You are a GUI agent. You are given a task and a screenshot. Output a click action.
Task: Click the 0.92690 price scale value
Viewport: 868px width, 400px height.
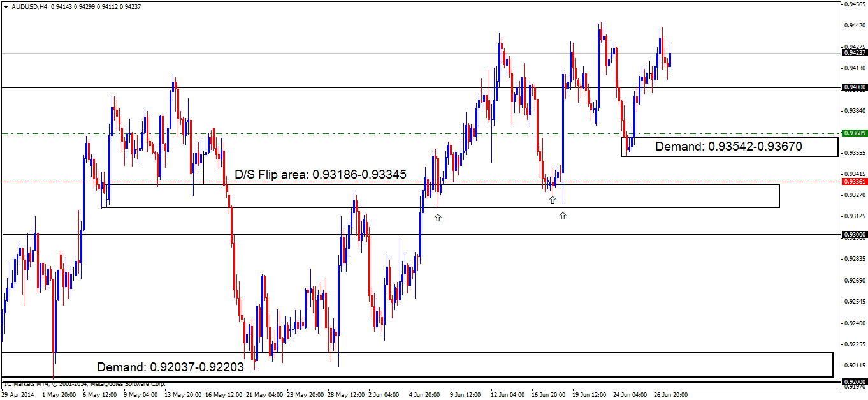[855, 281]
